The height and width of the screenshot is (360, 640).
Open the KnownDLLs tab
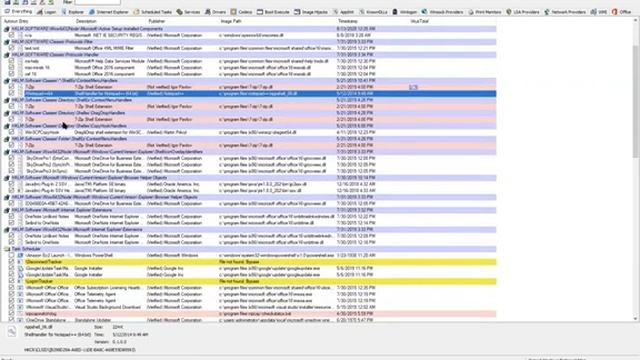(373, 12)
